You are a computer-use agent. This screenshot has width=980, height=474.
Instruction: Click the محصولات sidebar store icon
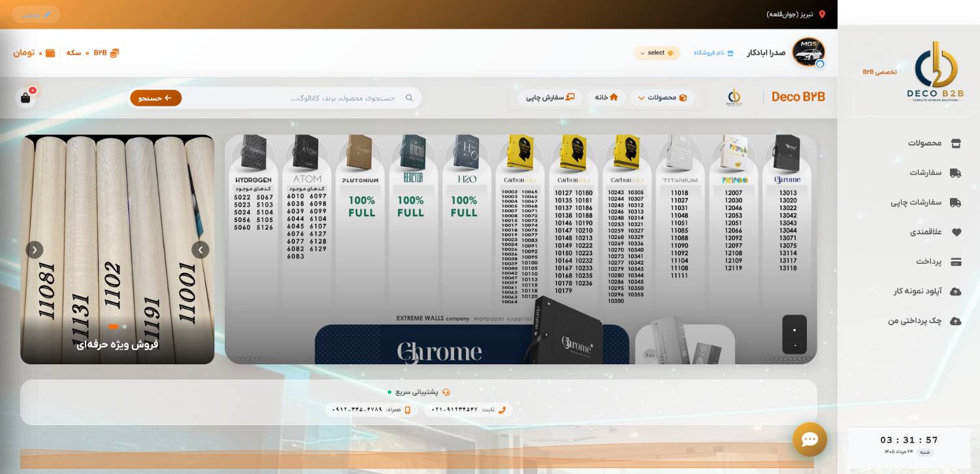pyautogui.click(x=956, y=143)
